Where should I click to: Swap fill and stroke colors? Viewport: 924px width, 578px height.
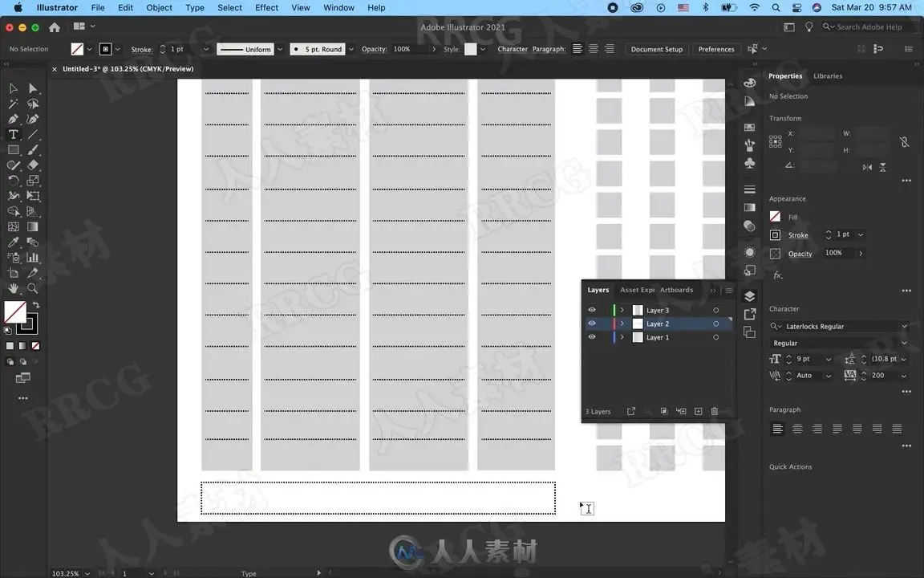36,305
